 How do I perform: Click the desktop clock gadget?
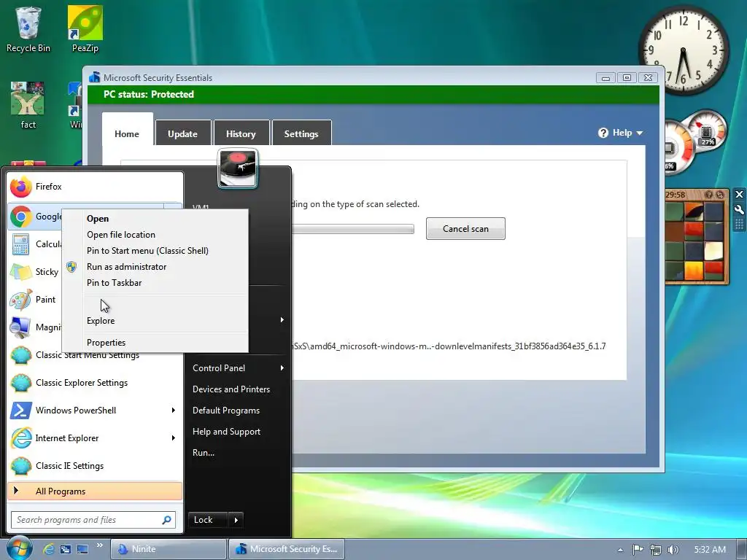683,50
